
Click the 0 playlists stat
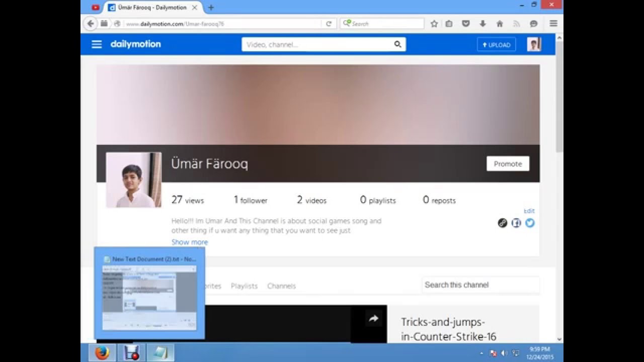(378, 200)
